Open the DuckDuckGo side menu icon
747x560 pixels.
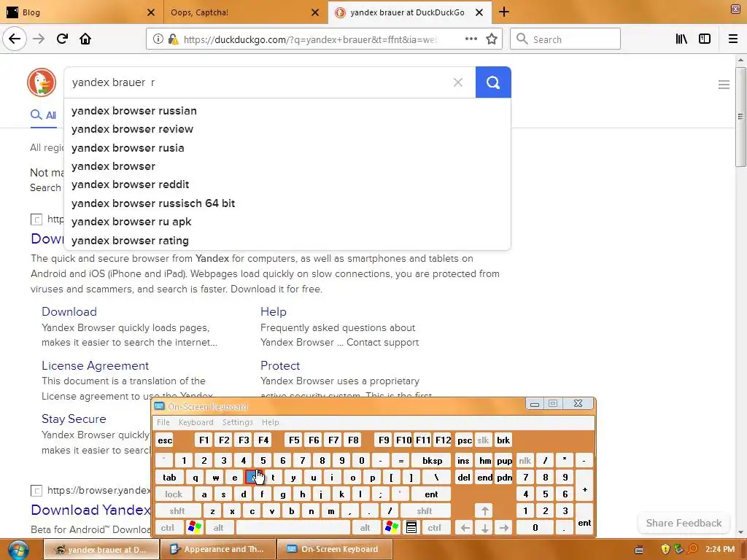[x=724, y=85]
